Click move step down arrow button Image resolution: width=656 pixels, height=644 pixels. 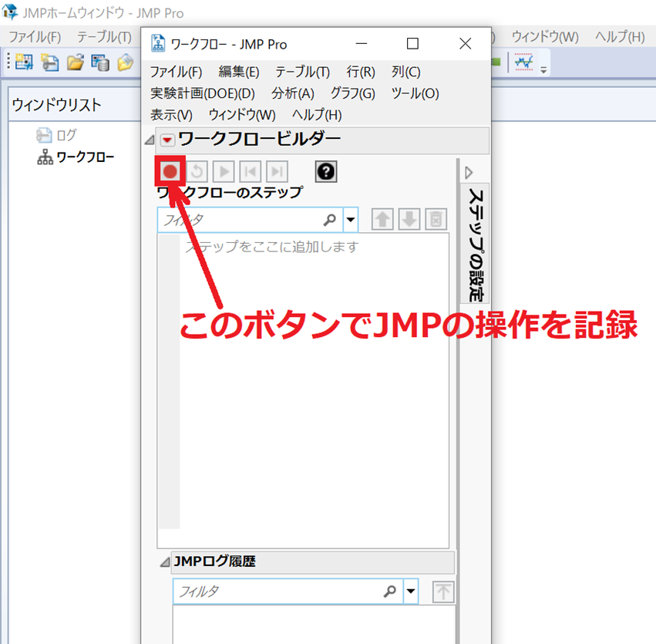click(x=409, y=219)
